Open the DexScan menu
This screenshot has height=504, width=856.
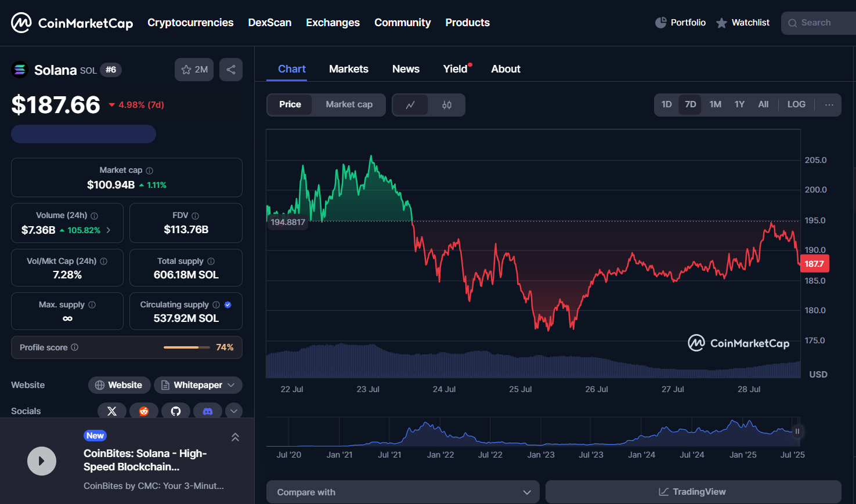pos(270,23)
